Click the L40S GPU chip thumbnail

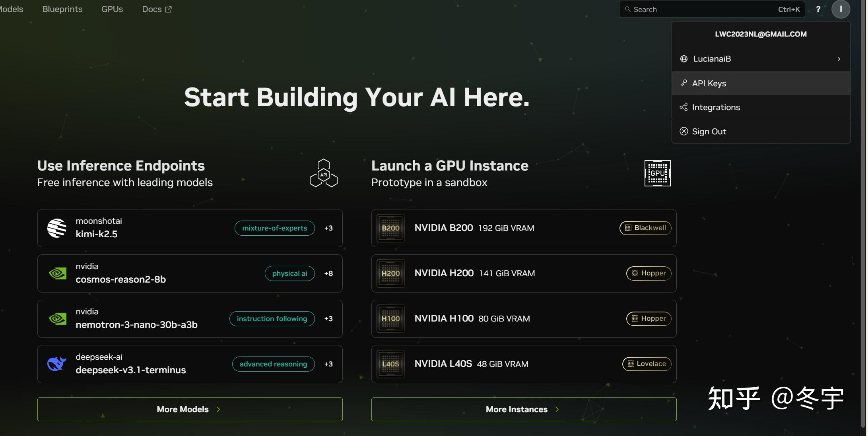pos(390,364)
